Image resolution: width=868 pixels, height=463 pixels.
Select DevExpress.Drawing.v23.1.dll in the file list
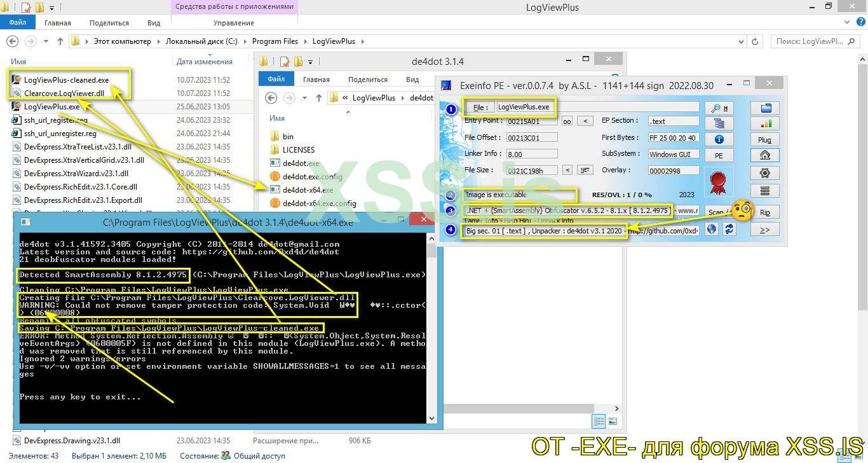[x=72, y=440]
